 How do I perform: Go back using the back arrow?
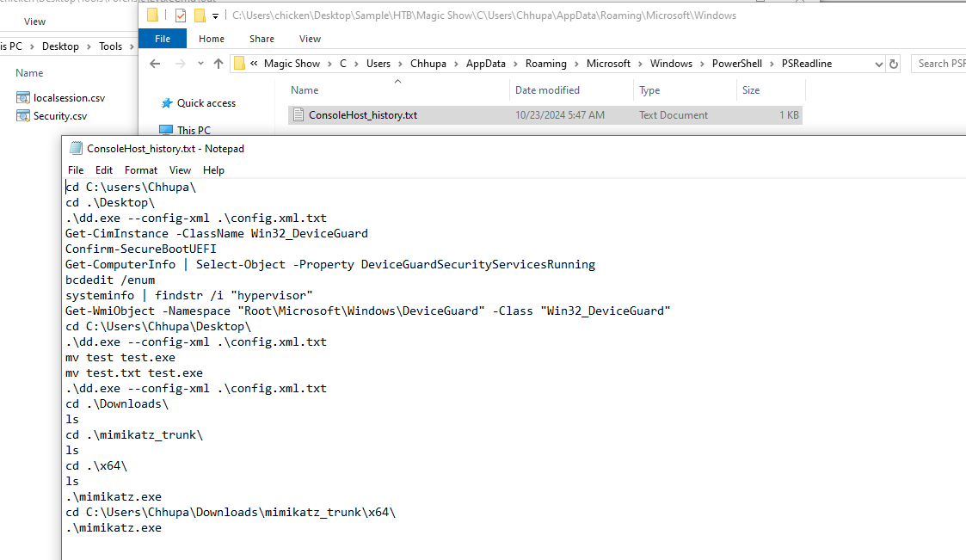tap(155, 64)
